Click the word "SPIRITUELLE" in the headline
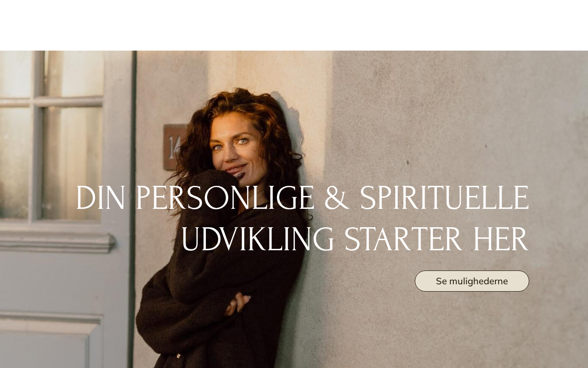Viewport: 588px width, 368px height. click(444, 198)
